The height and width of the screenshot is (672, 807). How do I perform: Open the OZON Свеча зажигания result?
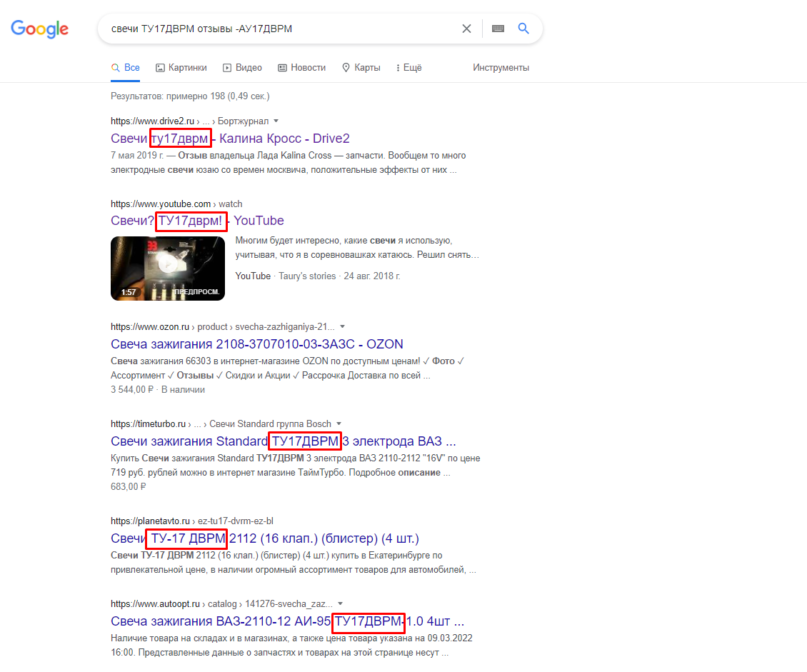(257, 344)
